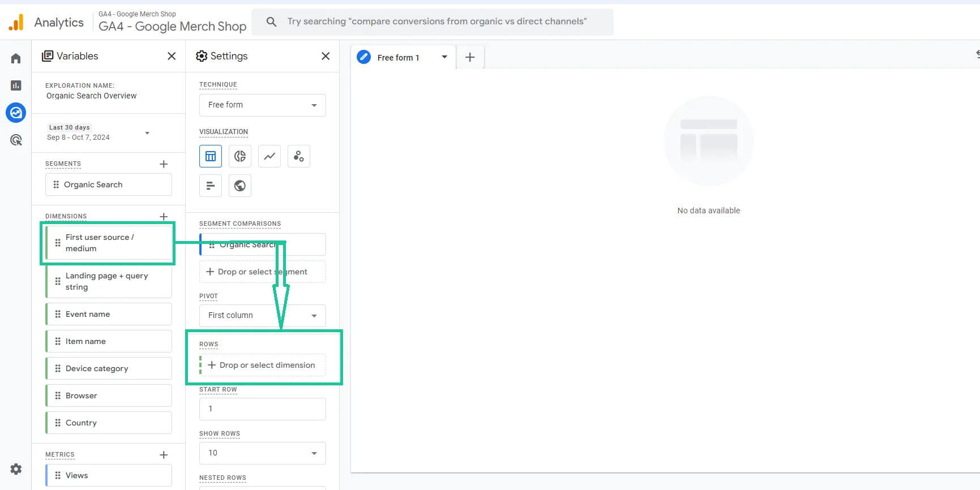Screen dimensions: 980x490
Task: Select the Geo map visualization icon
Action: point(240,186)
